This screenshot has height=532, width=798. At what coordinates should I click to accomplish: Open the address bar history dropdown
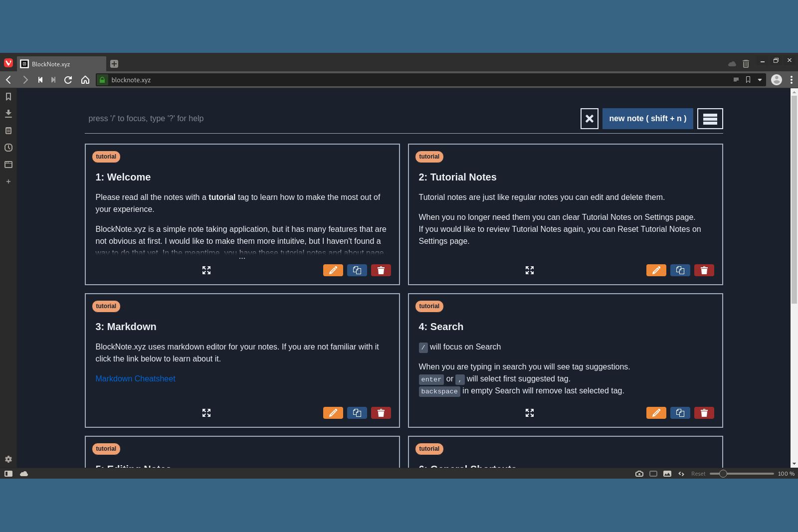tap(760, 80)
